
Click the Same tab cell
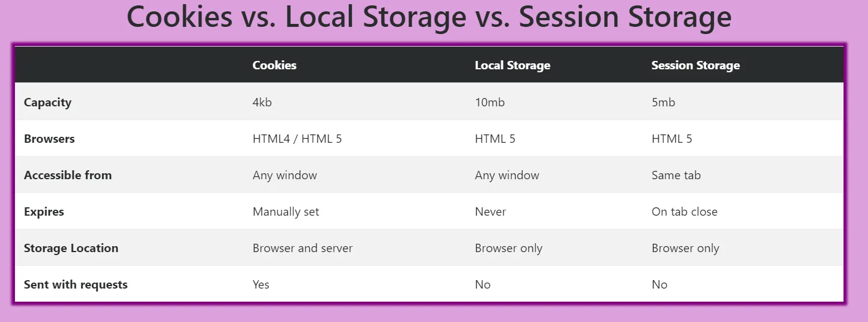[x=676, y=175]
